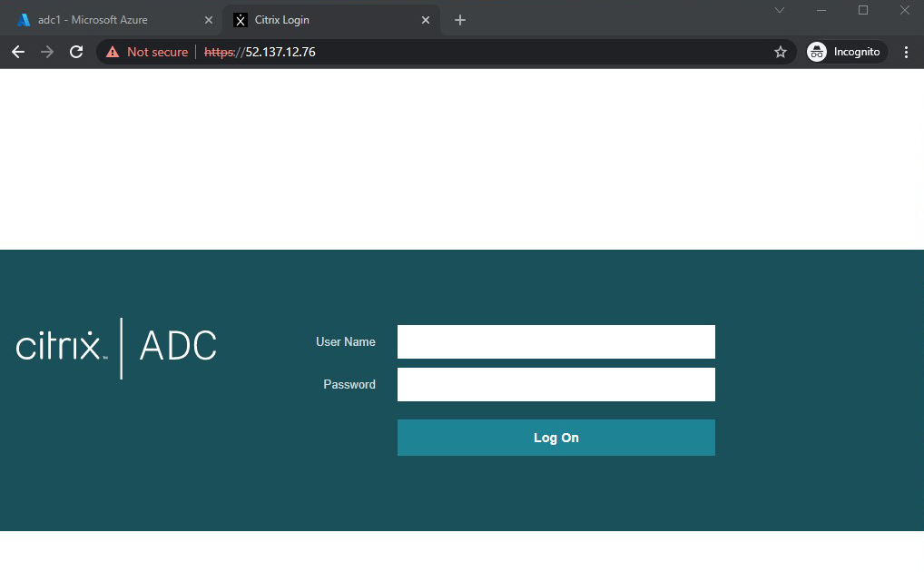This screenshot has width=924, height=572.
Task: Go back using the browser back arrow
Action: (18, 52)
